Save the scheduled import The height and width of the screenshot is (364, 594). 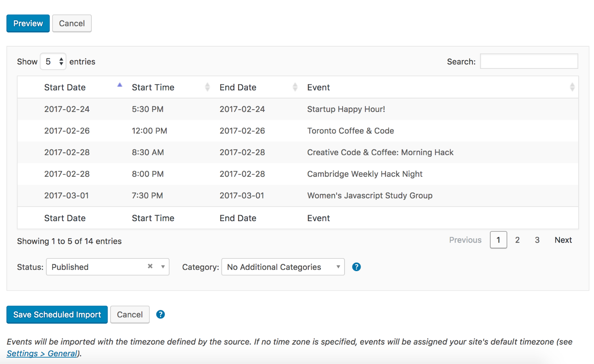(57, 315)
